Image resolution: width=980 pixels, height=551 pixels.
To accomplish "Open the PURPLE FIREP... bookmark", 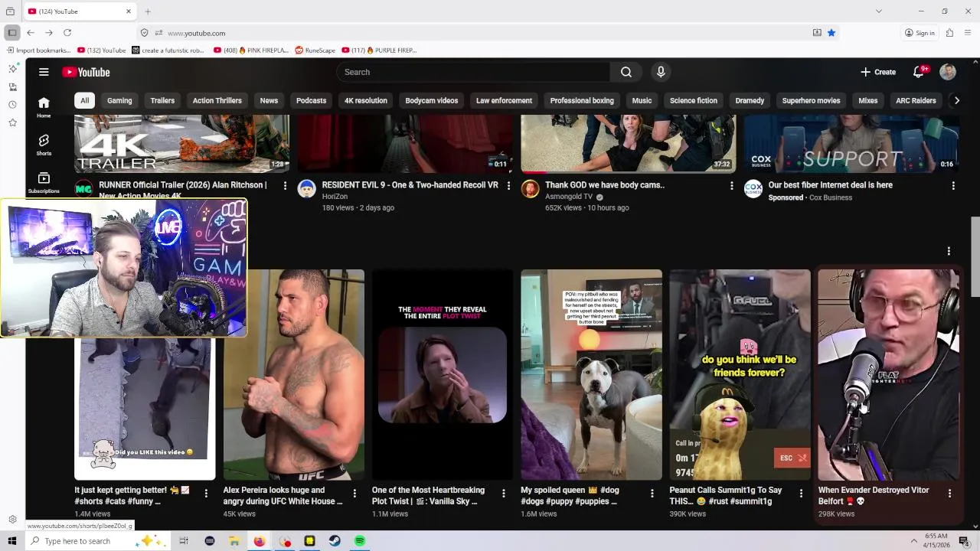I will coord(380,51).
